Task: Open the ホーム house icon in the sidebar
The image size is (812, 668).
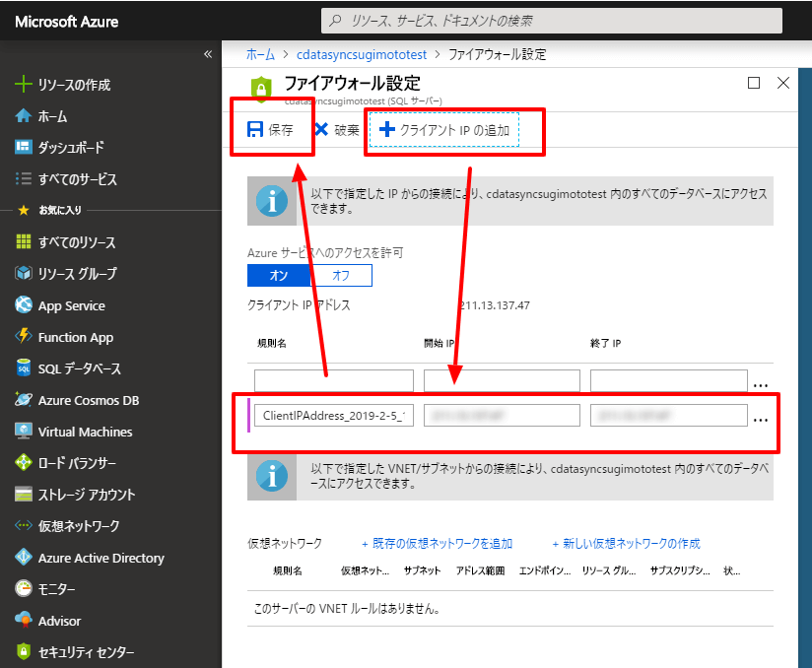Action: pyautogui.click(x=23, y=116)
